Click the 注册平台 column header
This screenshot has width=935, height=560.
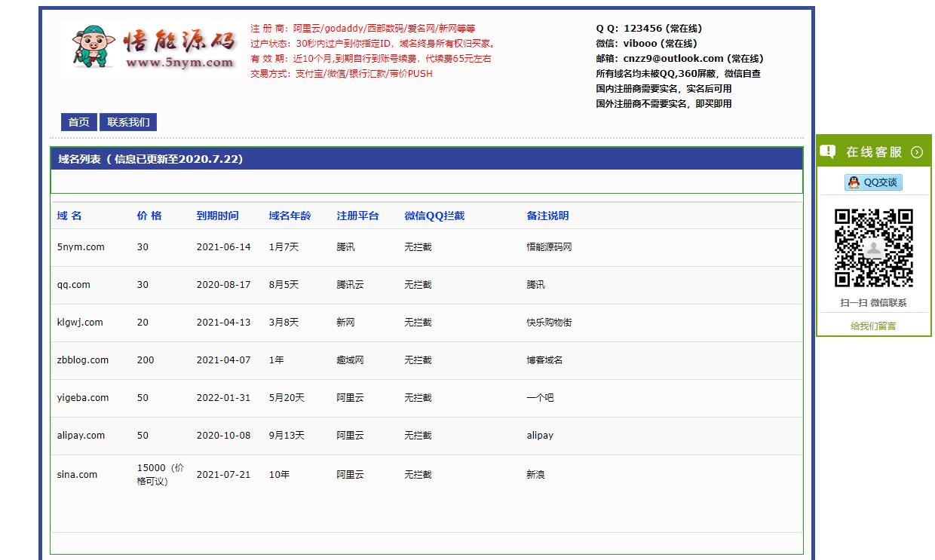[357, 216]
